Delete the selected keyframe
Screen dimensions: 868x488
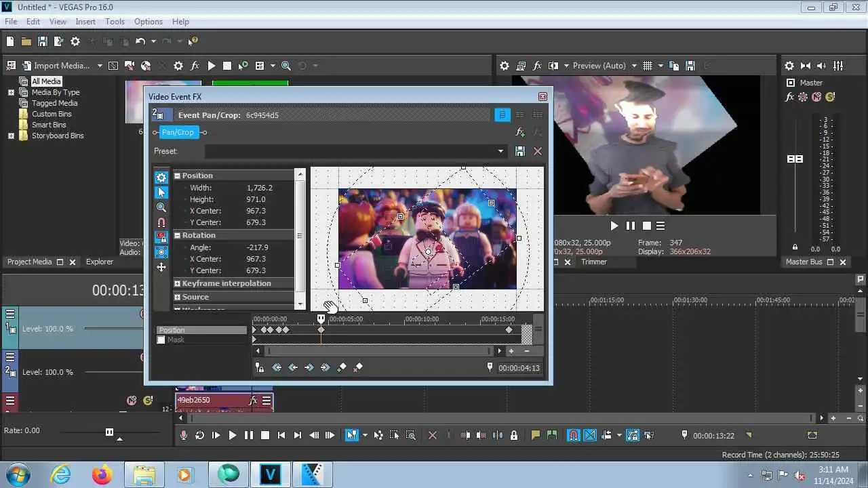pos(358,367)
